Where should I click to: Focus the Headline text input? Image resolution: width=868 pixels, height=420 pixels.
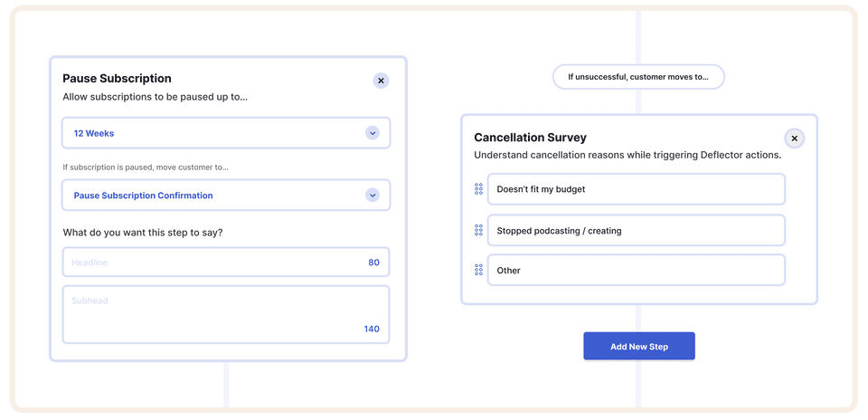tap(208, 262)
